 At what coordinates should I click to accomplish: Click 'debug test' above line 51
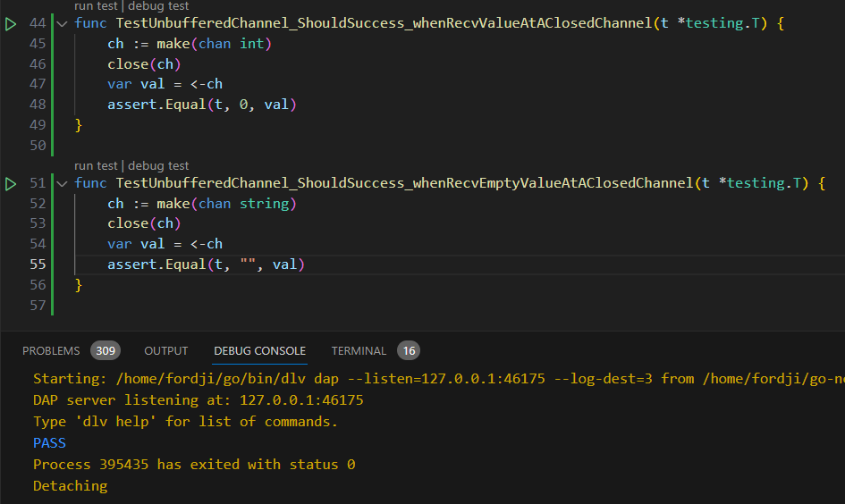[159, 165]
